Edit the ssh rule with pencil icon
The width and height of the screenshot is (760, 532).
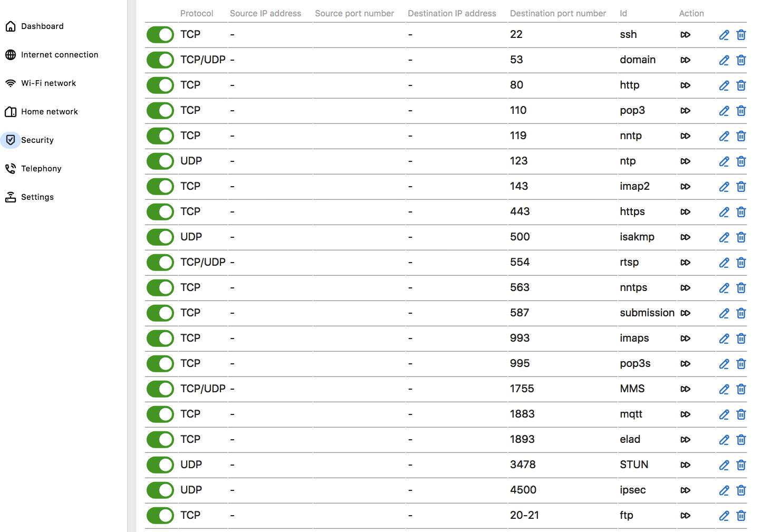pos(724,35)
